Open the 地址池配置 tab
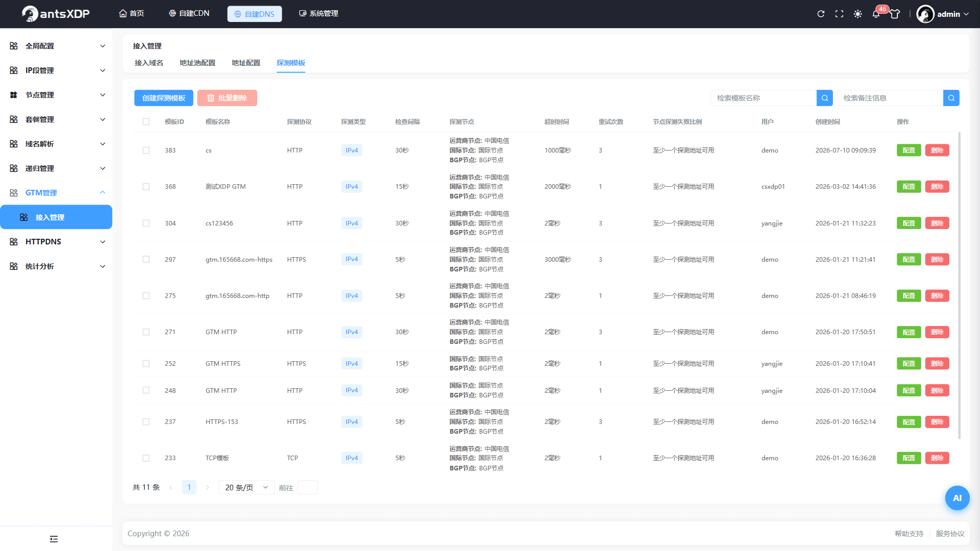Image resolution: width=980 pixels, height=551 pixels. click(x=198, y=63)
